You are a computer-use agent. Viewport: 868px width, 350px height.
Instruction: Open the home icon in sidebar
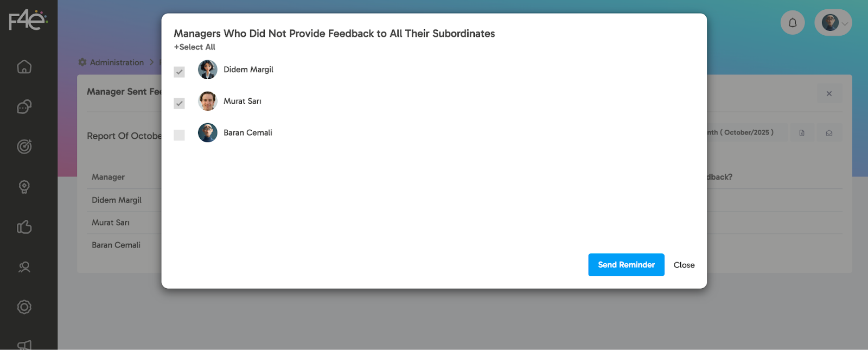24,67
